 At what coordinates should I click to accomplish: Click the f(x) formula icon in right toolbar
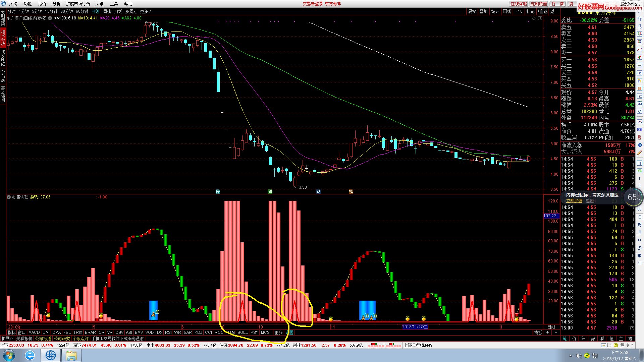click(x=640, y=104)
